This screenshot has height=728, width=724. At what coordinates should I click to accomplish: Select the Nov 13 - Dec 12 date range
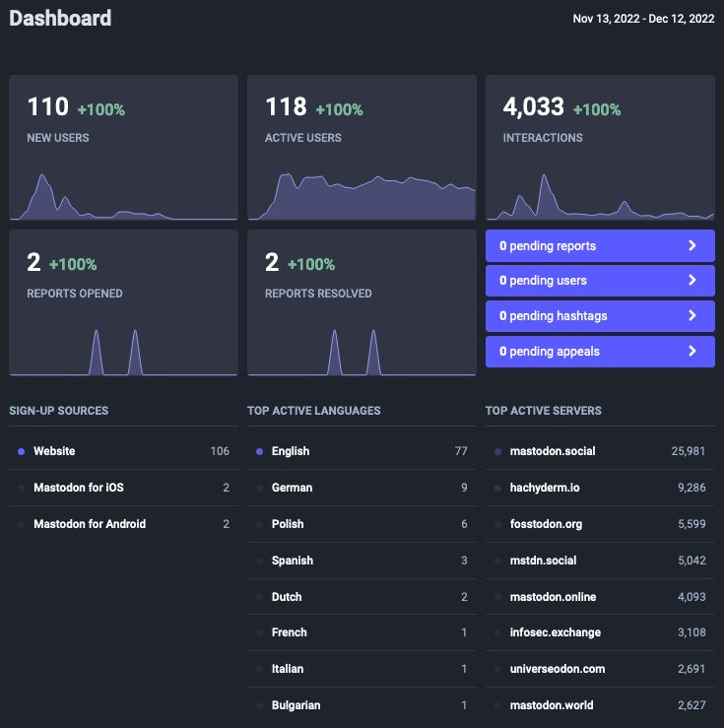643,19
